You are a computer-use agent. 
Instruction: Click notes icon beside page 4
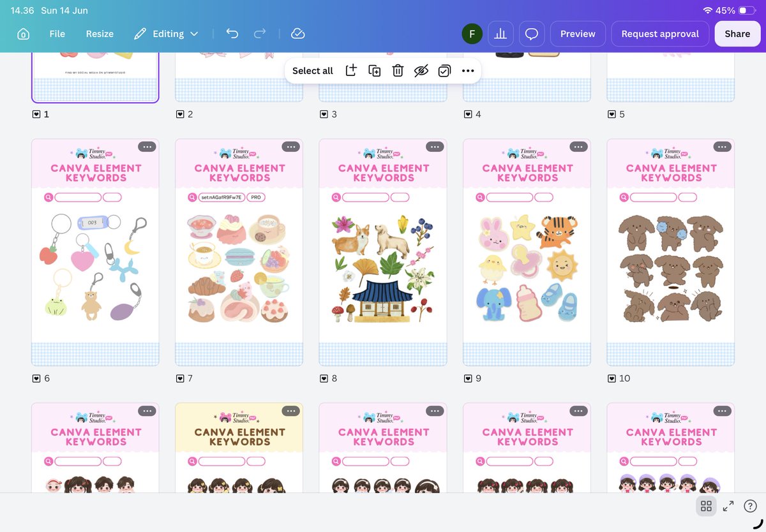click(x=468, y=114)
